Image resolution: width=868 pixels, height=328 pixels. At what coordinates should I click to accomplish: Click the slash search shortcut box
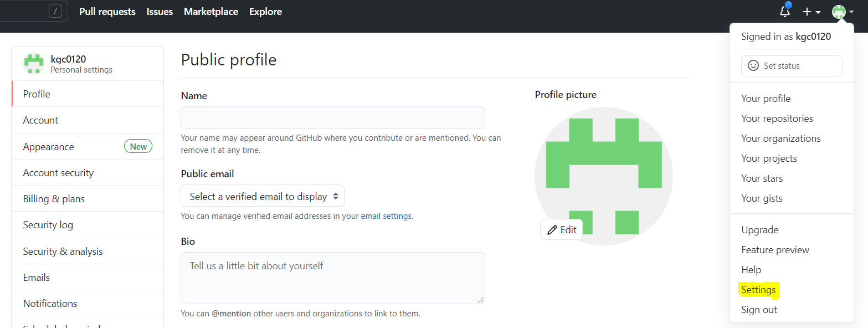[55, 11]
